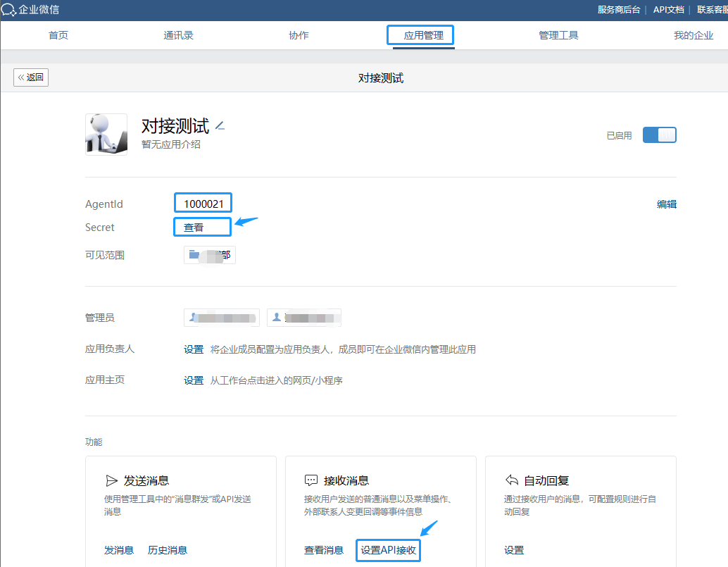
Task: Go back using the 返回 button
Action: pyautogui.click(x=31, y=77)
